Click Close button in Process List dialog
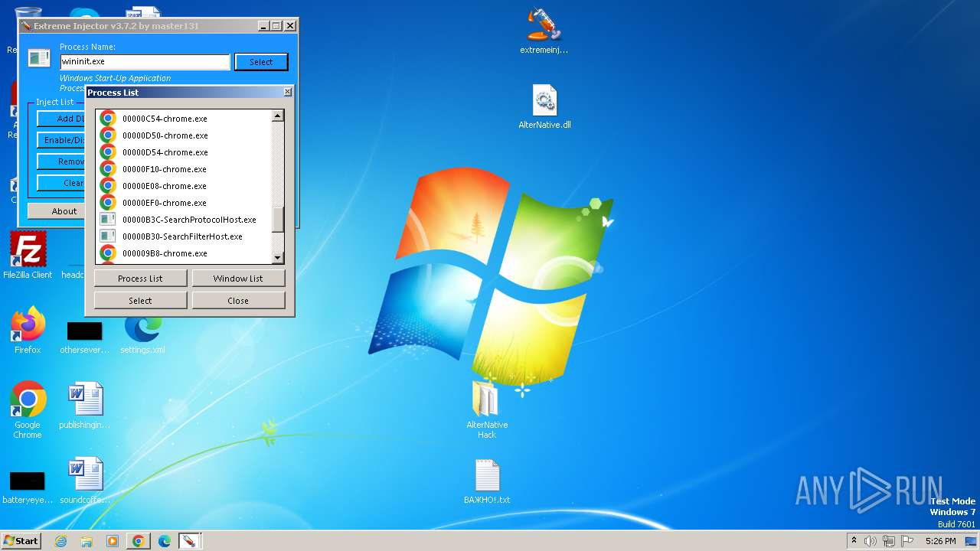 click(x=238, y=301)
